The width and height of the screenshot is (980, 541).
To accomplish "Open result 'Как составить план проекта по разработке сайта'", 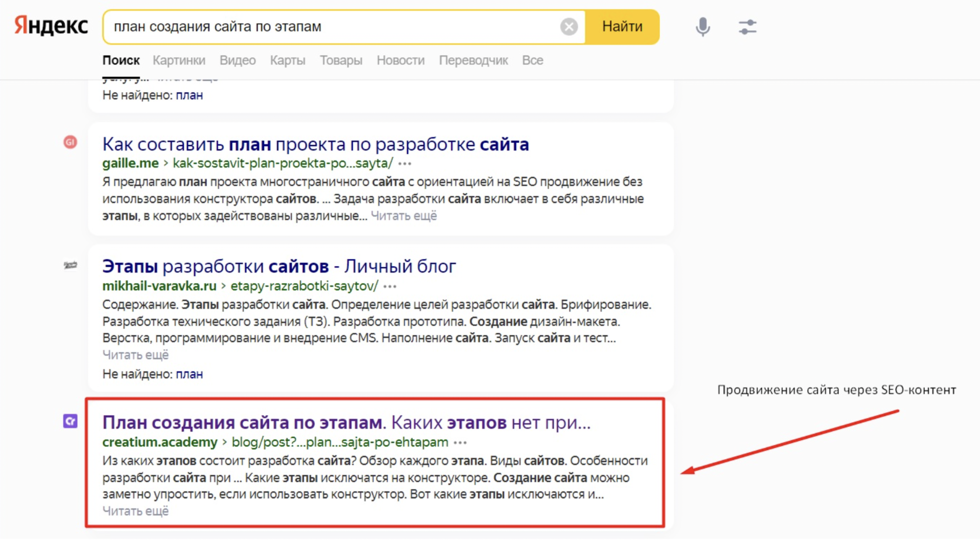I will [x=316, y=144].
